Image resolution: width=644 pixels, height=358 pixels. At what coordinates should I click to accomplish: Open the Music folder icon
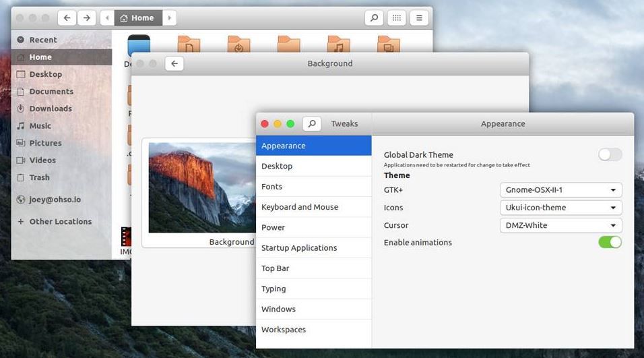click(x=338, y=45)
